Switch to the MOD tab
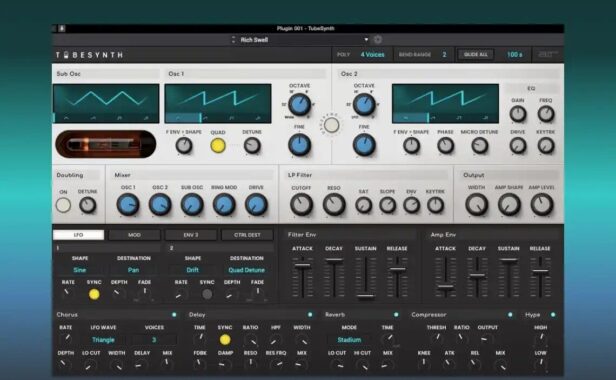 (134, 235)
